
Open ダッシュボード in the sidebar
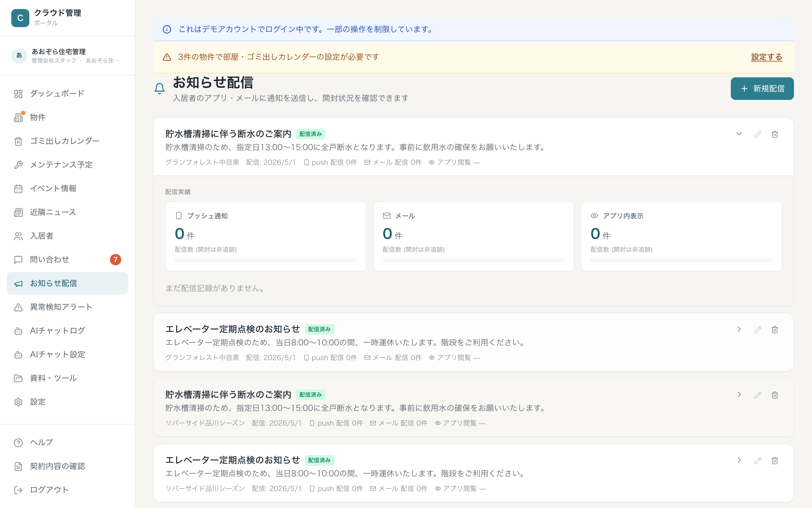[67, 94]
